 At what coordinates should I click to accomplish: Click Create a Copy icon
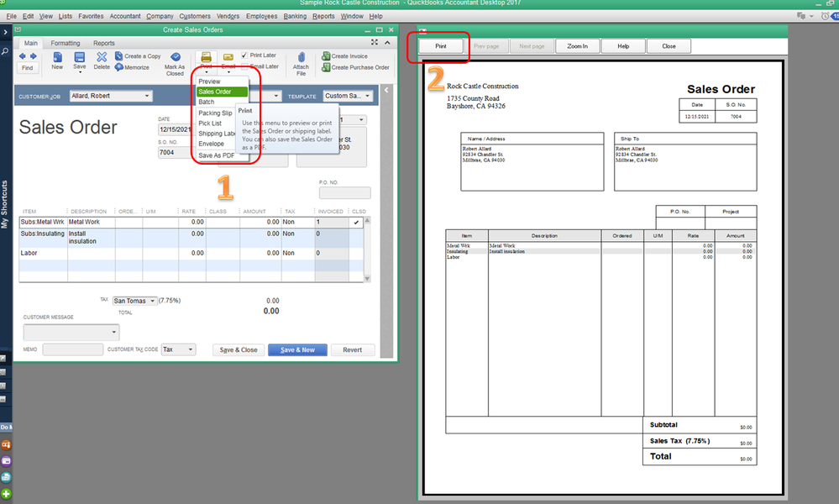pos(118,55)
